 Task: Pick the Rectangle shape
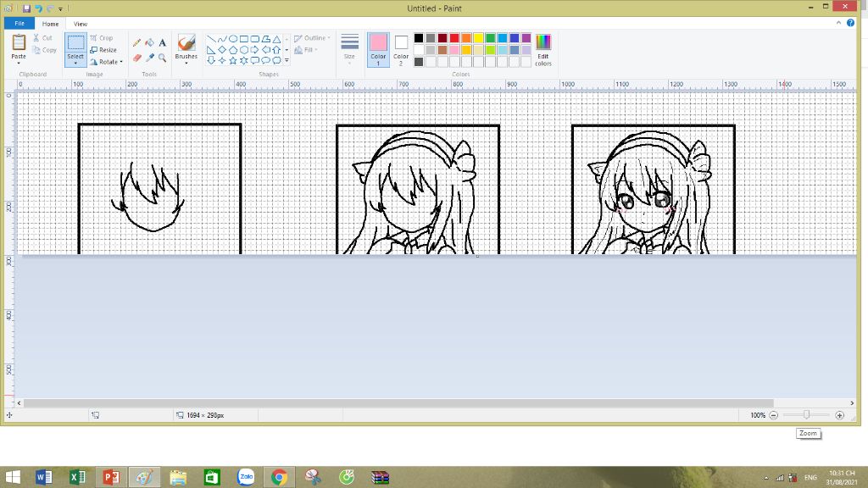243,39
